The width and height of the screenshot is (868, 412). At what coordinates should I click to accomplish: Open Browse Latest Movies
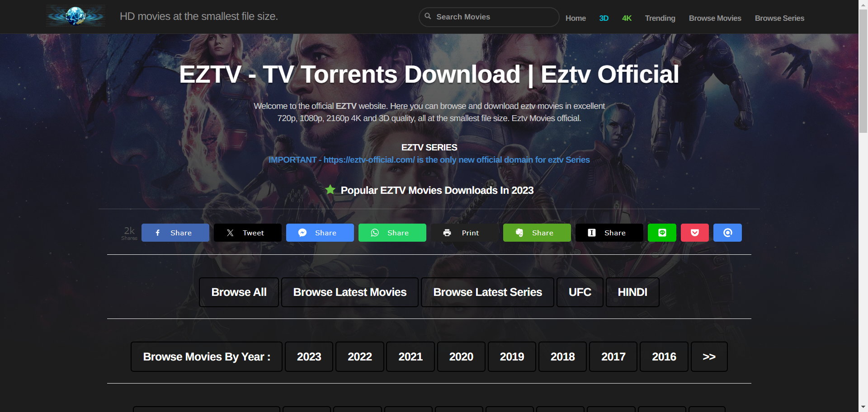click(350, 292)
